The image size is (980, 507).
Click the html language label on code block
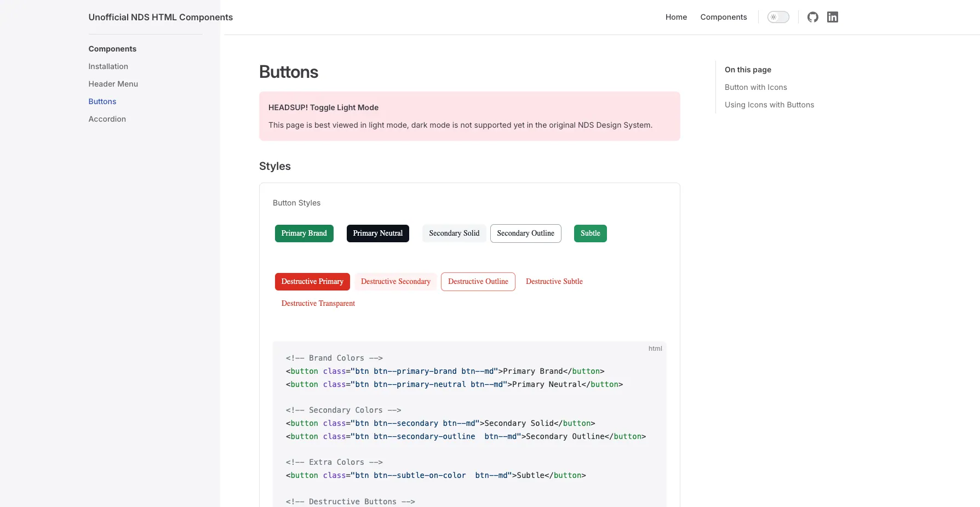pyautogui.click(x=655, y=349)
